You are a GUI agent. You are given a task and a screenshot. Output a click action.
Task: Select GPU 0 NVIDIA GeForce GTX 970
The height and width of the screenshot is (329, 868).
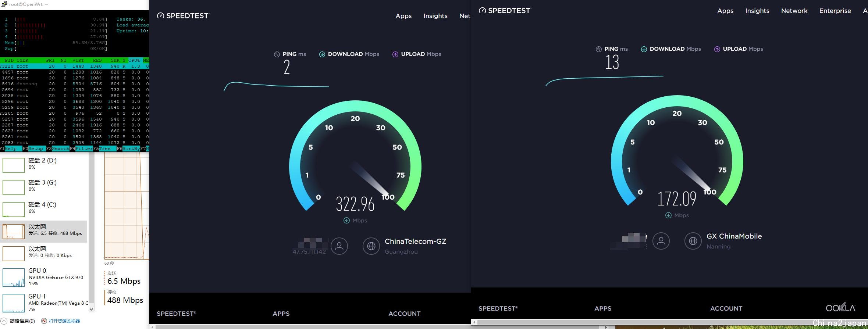click(x=44, y=277)
